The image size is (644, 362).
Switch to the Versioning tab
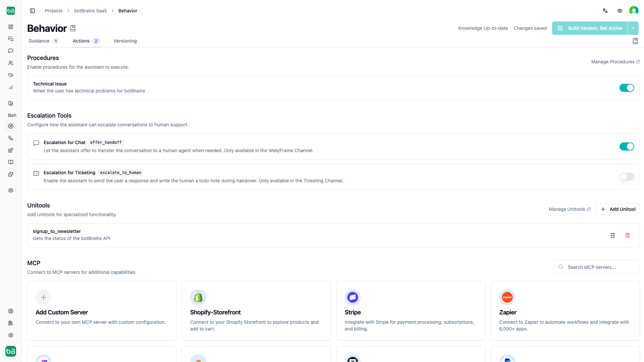[125, 41]
